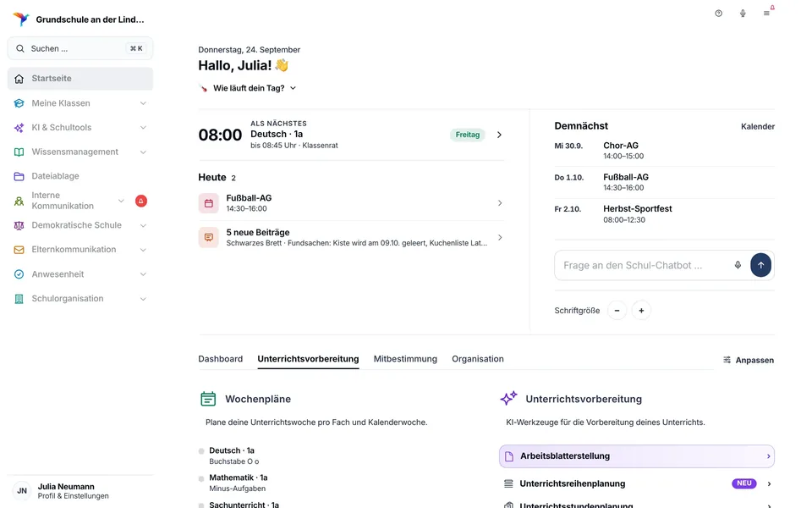Open 5 neue Beiträge arrow

(500, 237)
